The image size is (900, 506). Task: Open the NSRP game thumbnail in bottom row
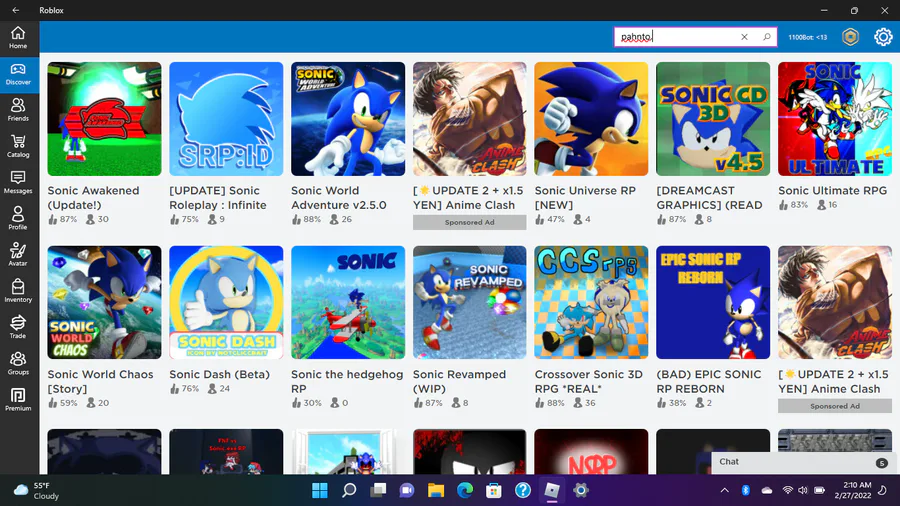point(591,451)
